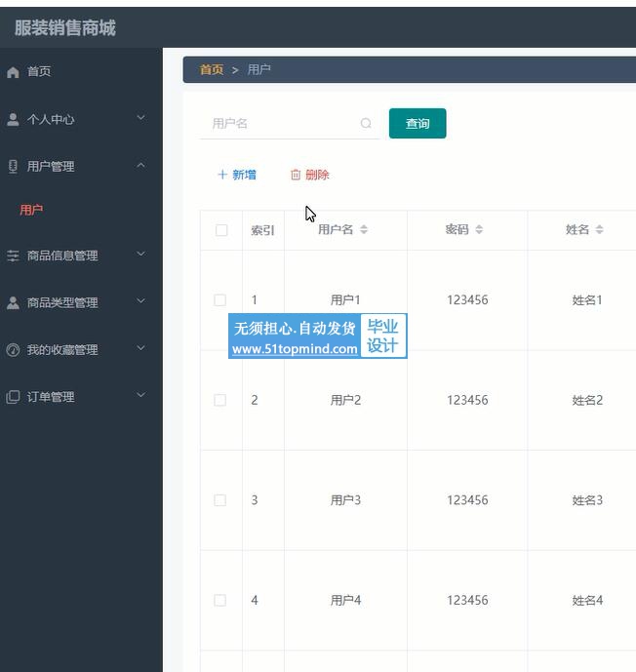The height and width of the screenshot is (672, 636).
Task: Click the 123456 password cell in 用户2 row
Action: coord(467,400)
